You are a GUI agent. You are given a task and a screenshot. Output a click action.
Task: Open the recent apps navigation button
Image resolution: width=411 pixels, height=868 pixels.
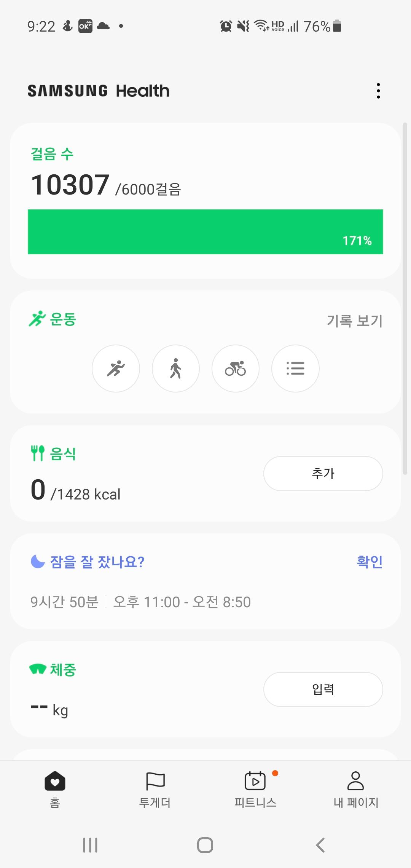(x=90, y=845)
